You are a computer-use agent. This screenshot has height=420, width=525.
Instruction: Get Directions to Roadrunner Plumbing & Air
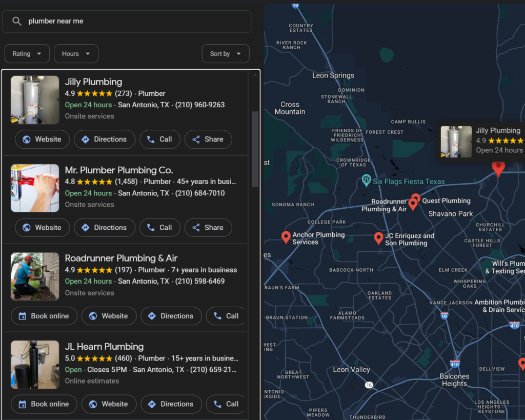pos(171,316)
